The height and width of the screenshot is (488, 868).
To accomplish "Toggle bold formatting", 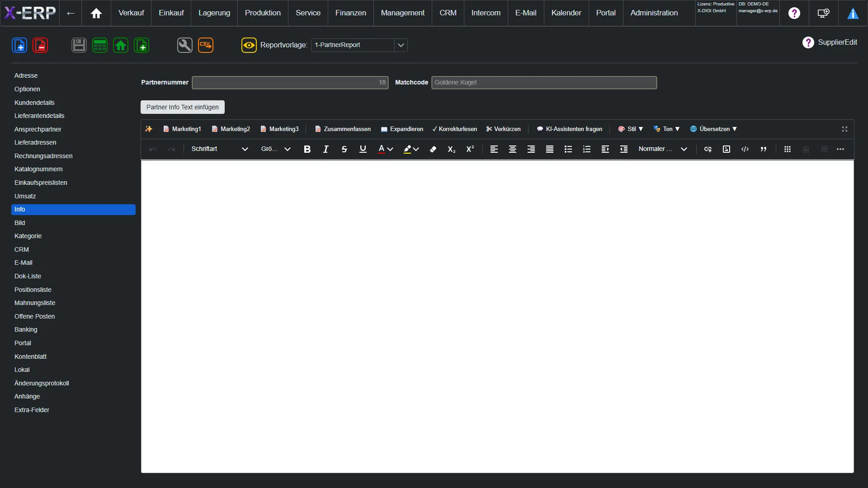I will coord(307,149).
